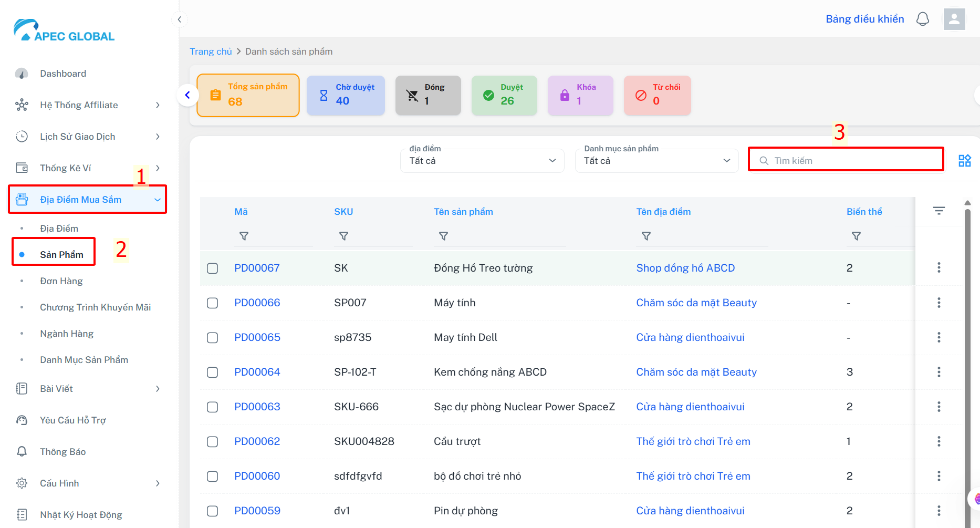The image size is (980, 528).
Task: Expand Thống Kê Ví menu
Action: 88,168
